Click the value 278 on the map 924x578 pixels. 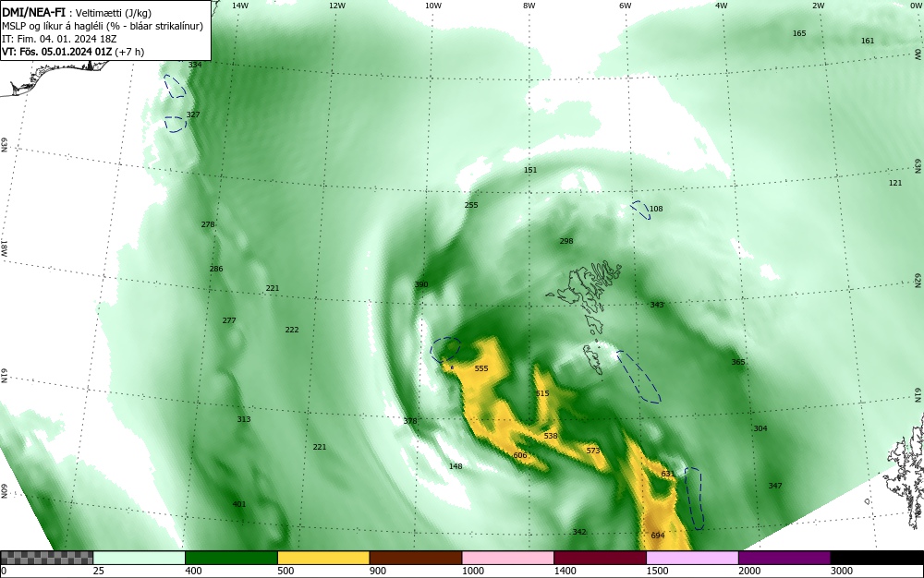pyautogui.click(x=208, y=224)
